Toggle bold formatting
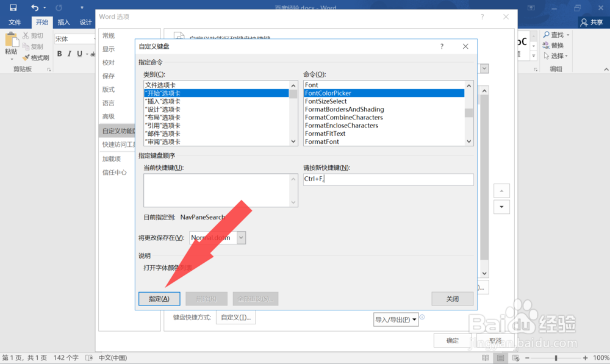 coord(59,54)
